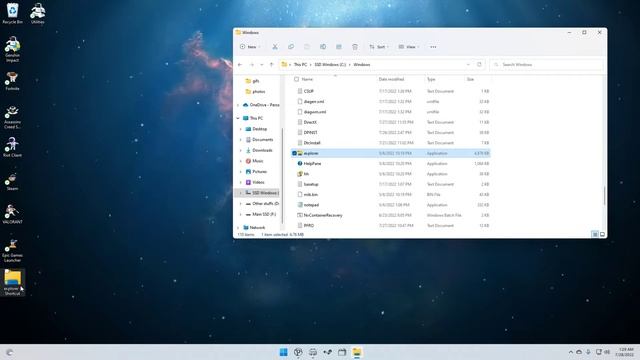640x360 pixels.
Task: Click the Cut icon in Explorer toolbar
Action: [275, 47]
